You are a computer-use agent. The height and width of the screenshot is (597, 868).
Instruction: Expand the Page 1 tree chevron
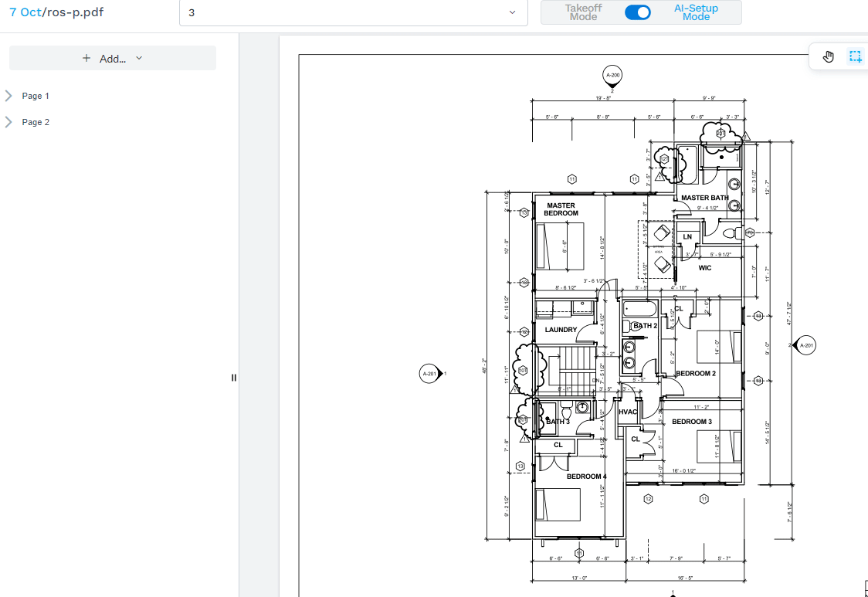click(x=8, y=96)
